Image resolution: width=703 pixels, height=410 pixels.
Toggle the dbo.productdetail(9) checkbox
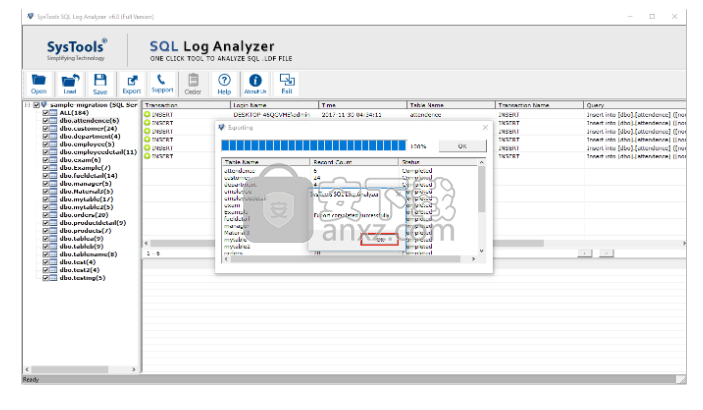tap(45, 223)
